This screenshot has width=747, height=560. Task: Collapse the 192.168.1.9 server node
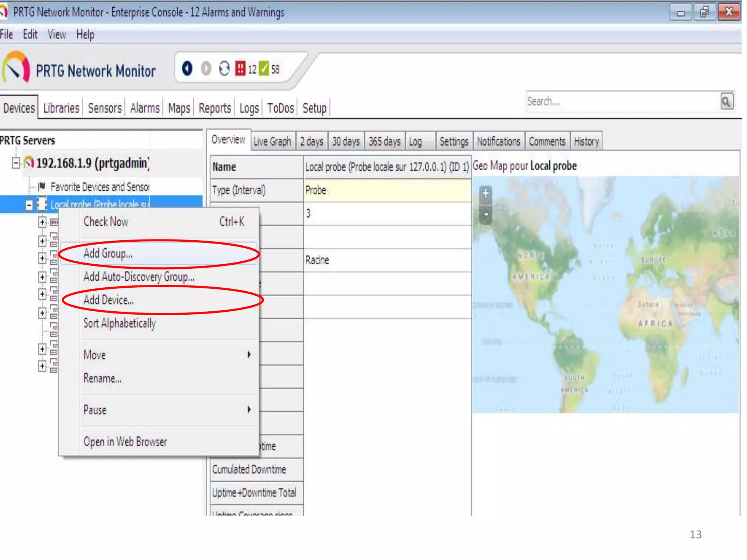coord(16,163)
